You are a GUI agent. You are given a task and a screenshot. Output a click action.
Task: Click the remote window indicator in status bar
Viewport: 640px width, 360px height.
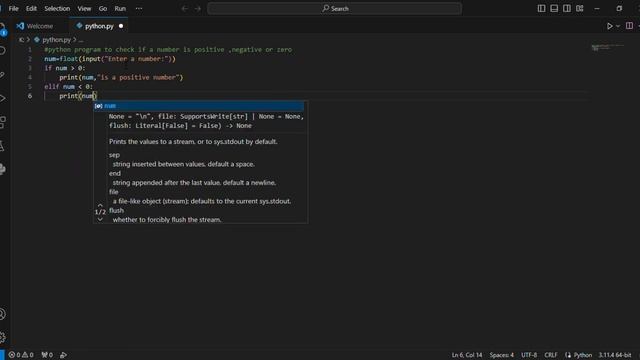2,355
